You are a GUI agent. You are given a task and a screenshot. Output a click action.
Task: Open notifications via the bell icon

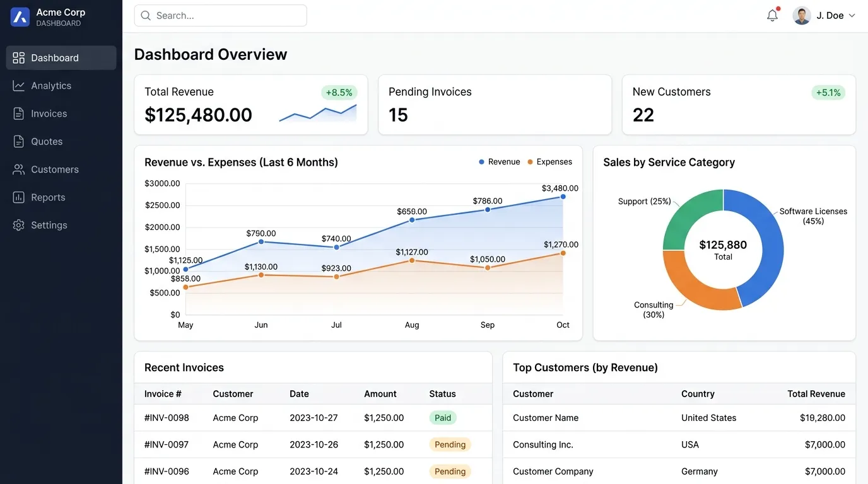tap(772, 16)
